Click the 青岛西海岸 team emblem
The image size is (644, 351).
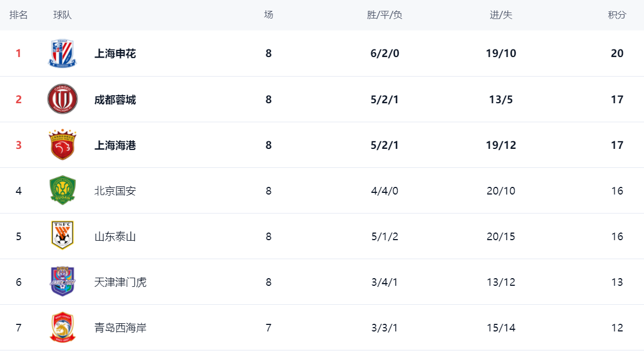(63, 327)
